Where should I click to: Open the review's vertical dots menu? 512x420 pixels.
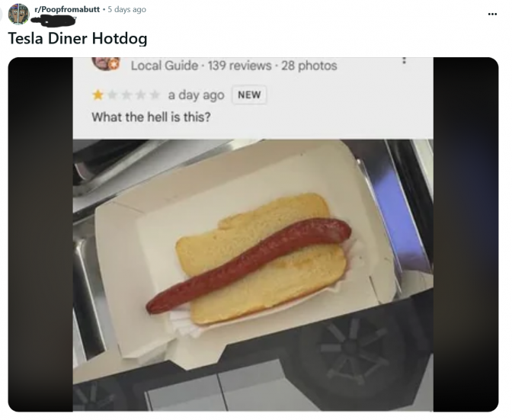[405, 60]
